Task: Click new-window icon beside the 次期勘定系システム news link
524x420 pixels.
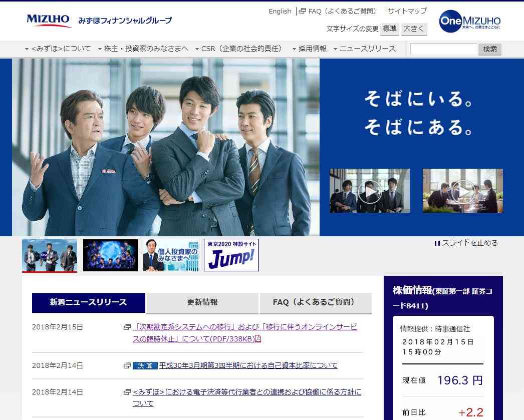Action: pyautogui.click(x=127, y=327)
